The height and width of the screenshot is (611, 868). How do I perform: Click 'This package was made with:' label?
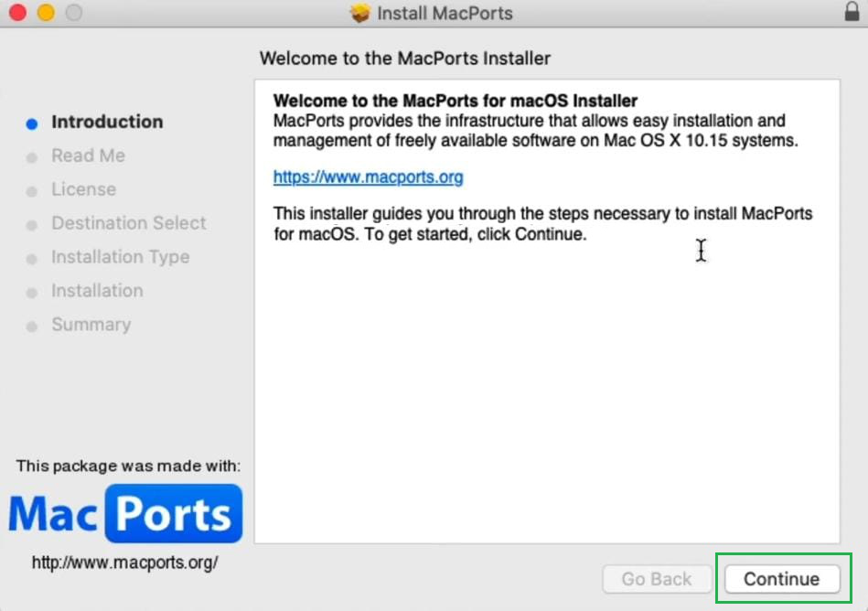point(128,466)
